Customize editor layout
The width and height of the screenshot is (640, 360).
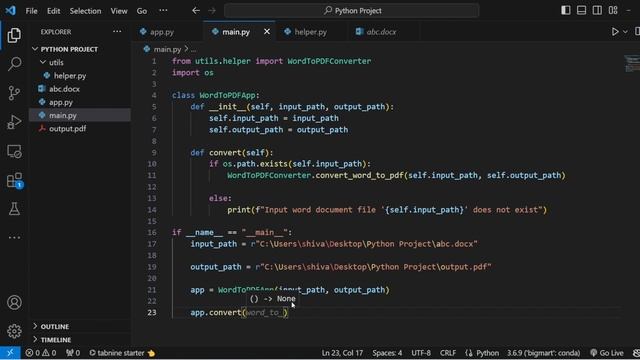coord(613,10)
